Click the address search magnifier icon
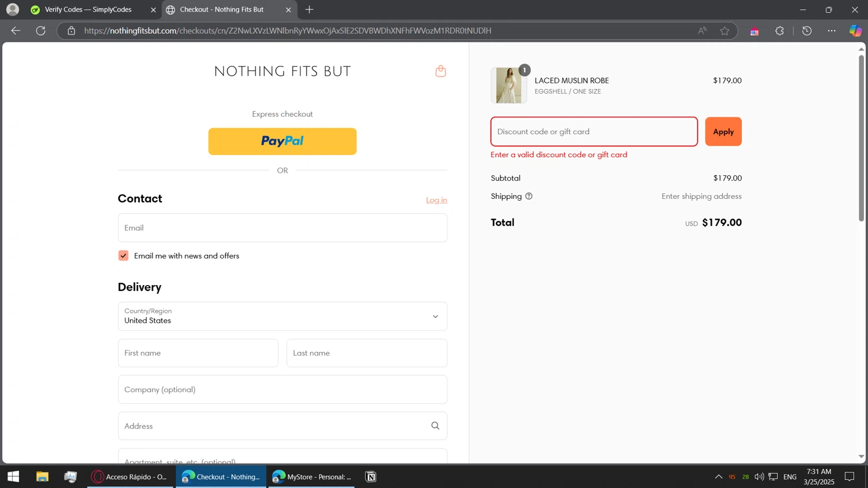This screenshot has height=488, width=868. point(435,426)
